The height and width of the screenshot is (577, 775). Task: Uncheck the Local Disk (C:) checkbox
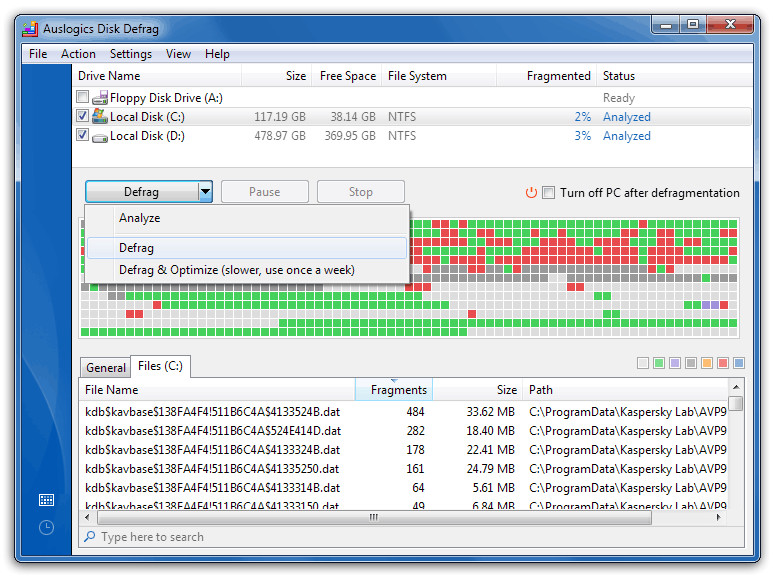click(x=83, y=116)
